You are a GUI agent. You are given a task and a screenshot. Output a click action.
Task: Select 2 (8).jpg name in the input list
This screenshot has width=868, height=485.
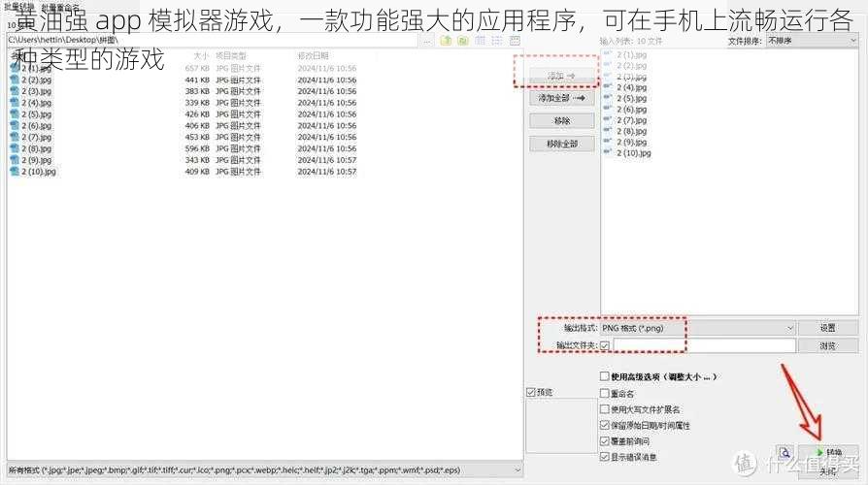pos(632,131)
